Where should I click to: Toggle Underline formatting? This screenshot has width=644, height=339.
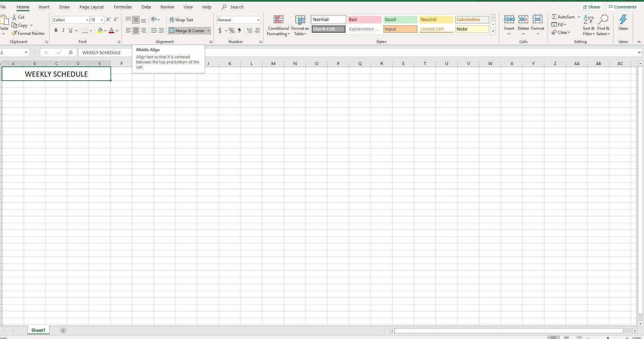click(x=70, y=31)
